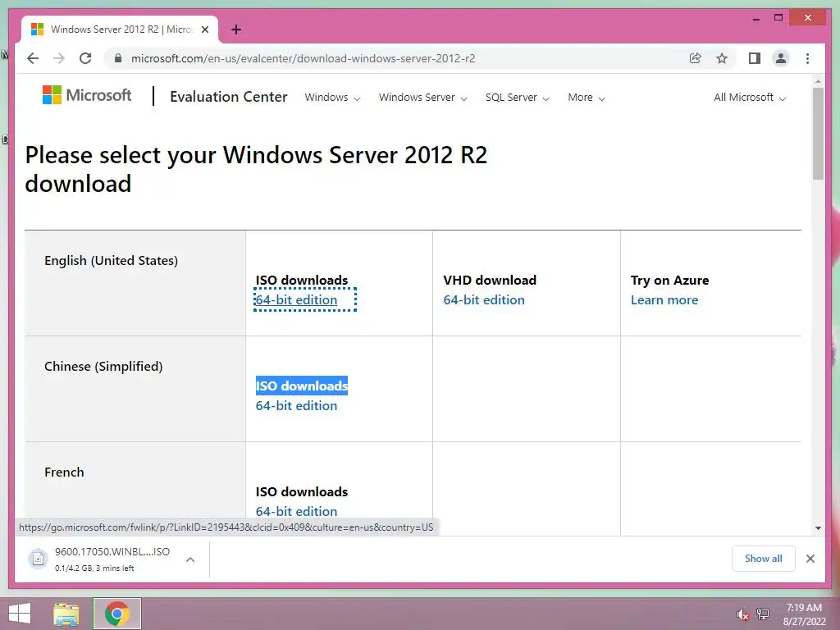Click Chrome icon in taskbar

116,614
